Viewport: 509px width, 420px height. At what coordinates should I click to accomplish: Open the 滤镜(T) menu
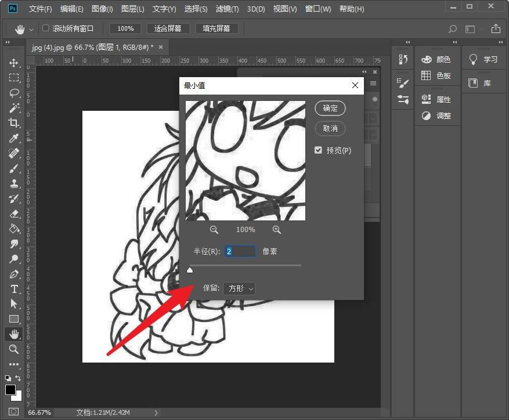click(x=227, y=9)
